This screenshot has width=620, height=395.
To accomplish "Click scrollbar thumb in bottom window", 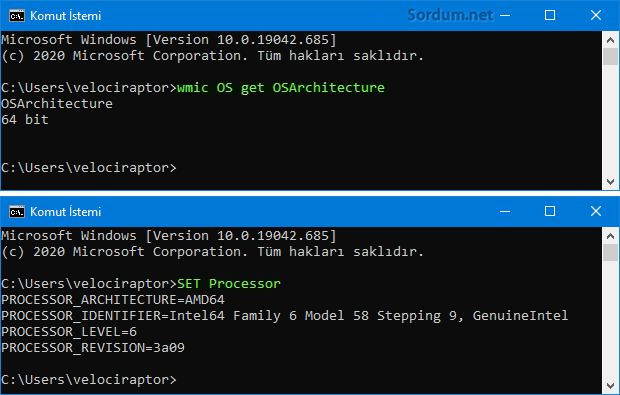I will pyautogui.click(x=611, y=253).
